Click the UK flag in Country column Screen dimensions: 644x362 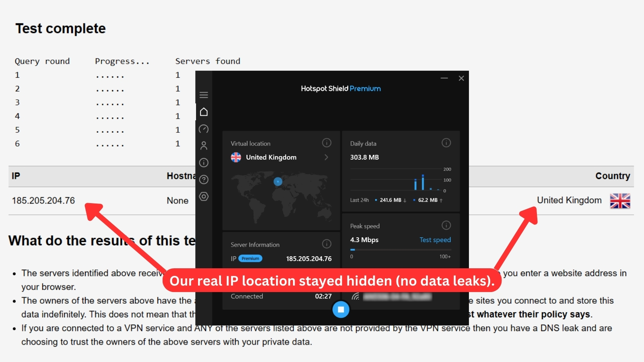[x=620, y=201]
